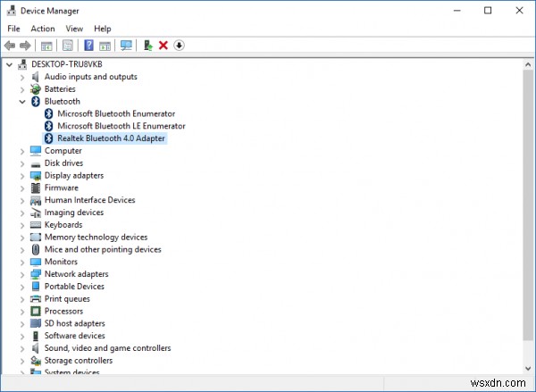Click the Disable device down-arrow icon

[179, 46]
